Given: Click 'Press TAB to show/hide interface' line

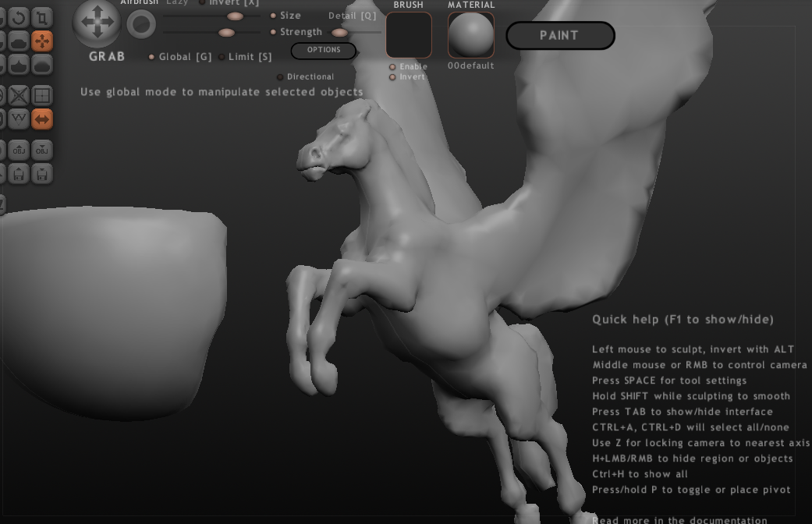Looking at the screenshot, I should click(682, 412).
